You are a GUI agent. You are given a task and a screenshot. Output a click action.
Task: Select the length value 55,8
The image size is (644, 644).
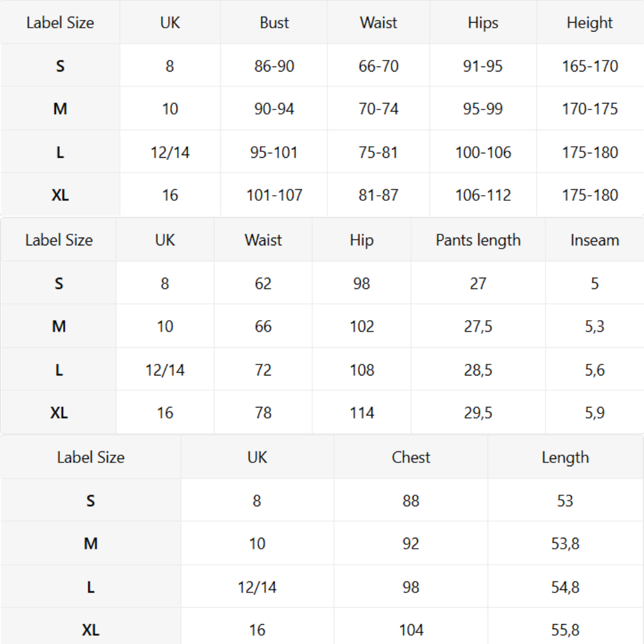pos(565,630)
